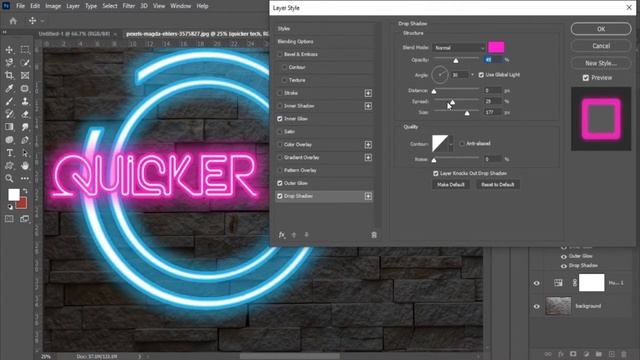Open the Filter menu
This screenshot has width=640, height=360.
[129, 6]
